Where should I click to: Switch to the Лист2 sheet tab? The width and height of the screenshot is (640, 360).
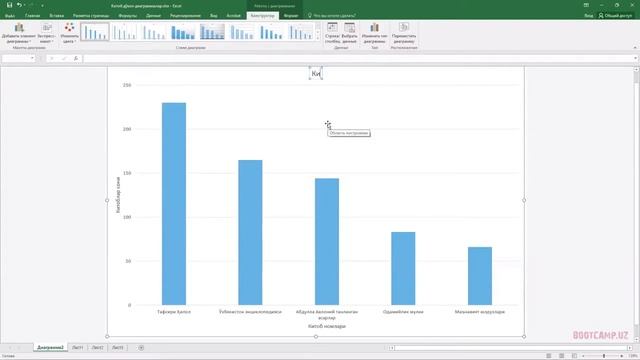[97, 347]
